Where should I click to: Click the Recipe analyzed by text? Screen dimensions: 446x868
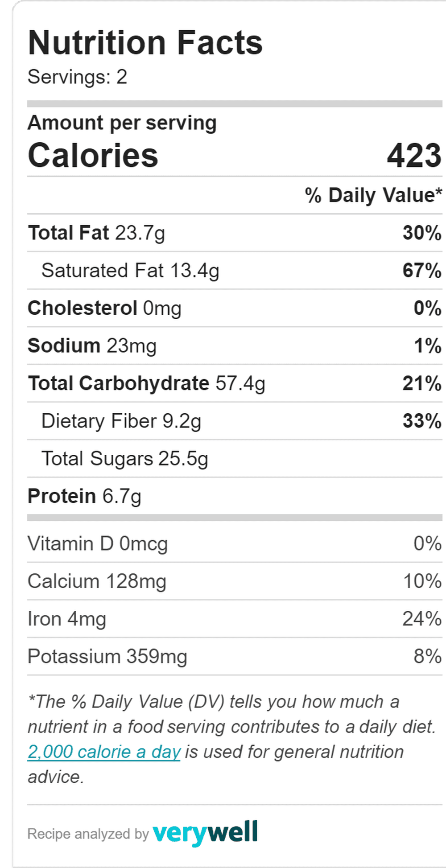88,834
